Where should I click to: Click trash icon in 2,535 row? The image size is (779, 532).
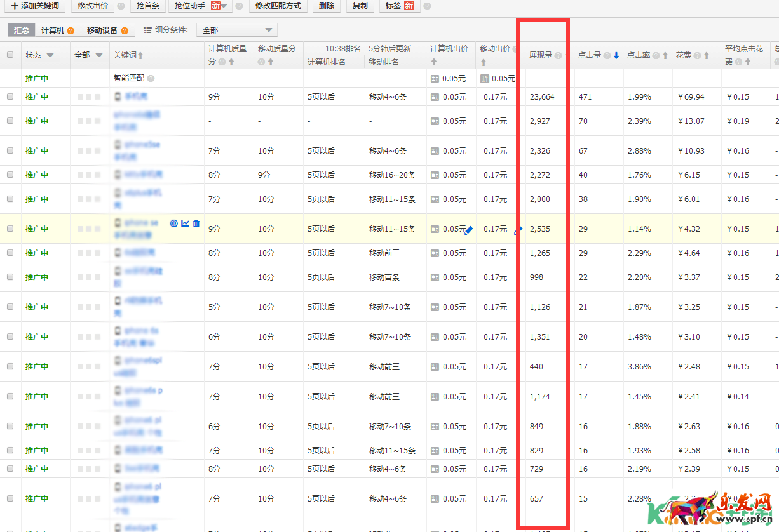(x=196, y=223)
